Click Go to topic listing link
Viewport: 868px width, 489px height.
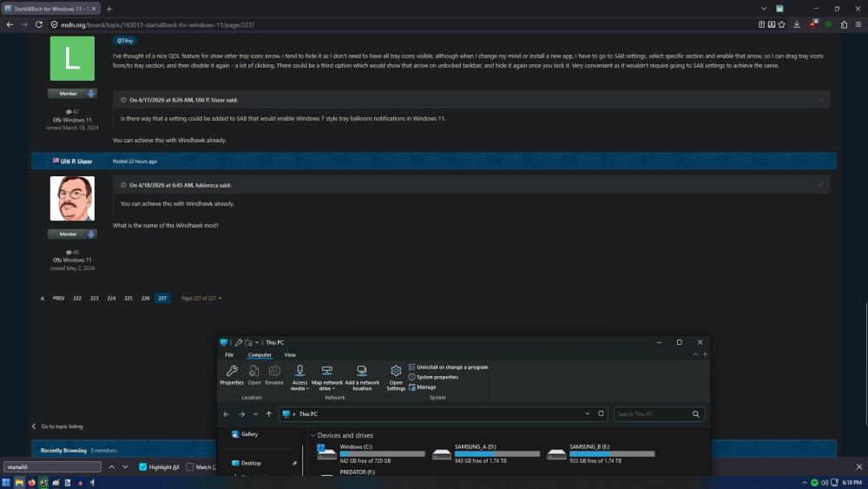[x=57, y=426]
